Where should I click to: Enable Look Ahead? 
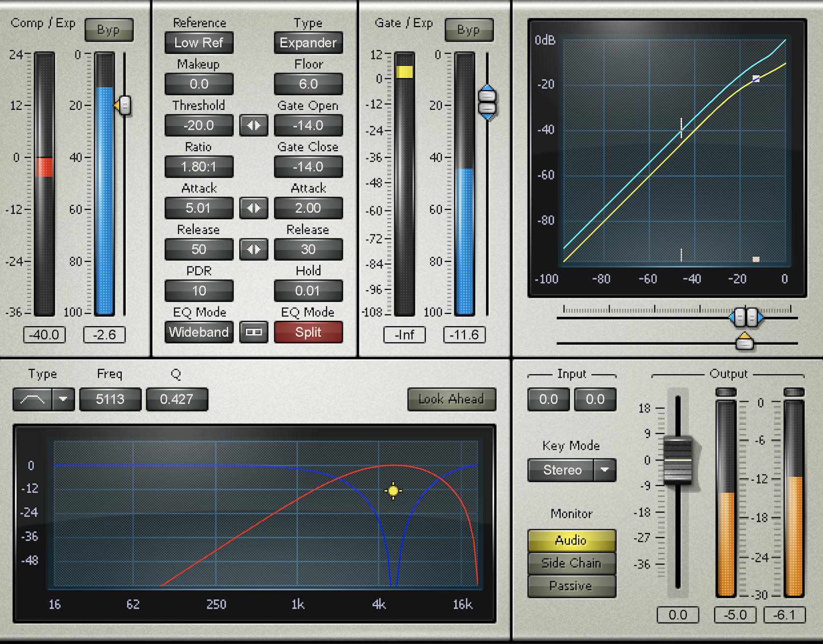[x=451, y=399]
